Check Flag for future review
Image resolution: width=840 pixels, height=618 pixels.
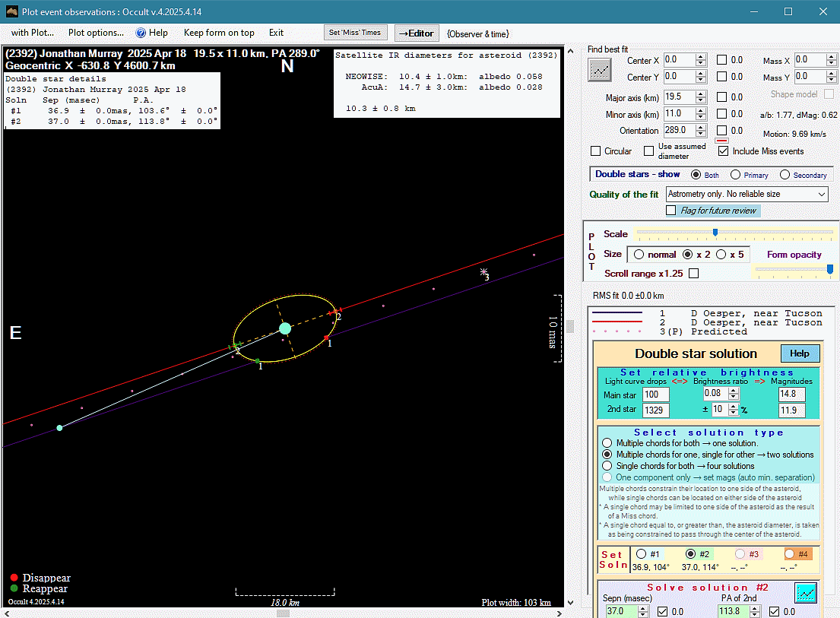pyautogui.click(x=671, y=211)
